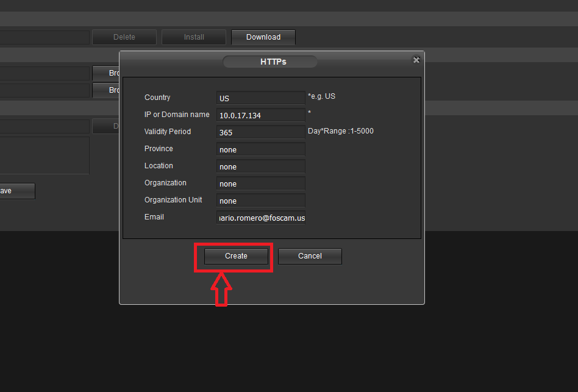Screen dimensions: 578x392
Task: Click the Location label
Action: click(159, 166)
